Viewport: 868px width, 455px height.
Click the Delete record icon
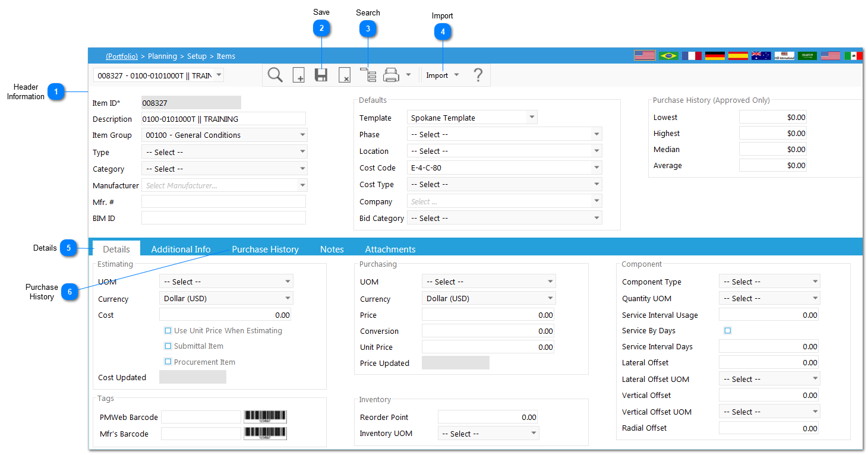[345, 75]
